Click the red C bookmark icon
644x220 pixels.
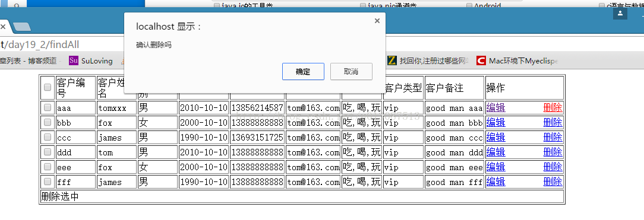pyautogui.click(x=481, y=60)
